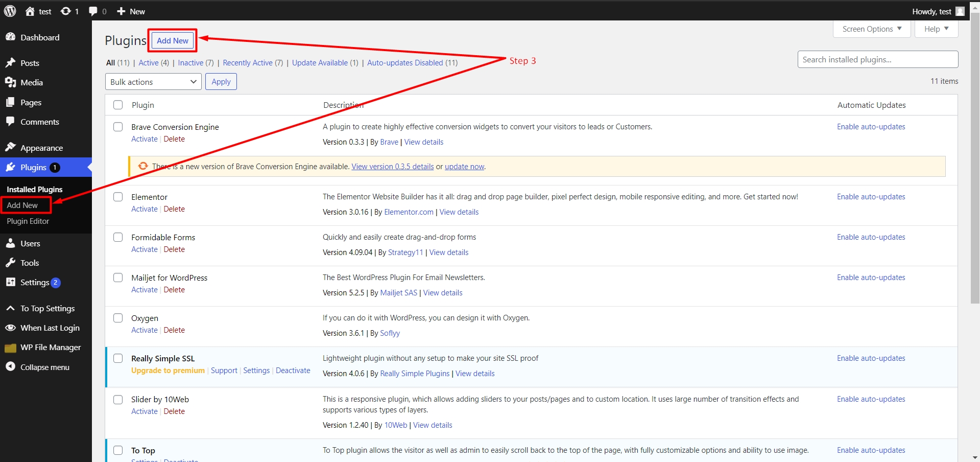
Task: Click the When Last Login eye icon
Action: 10,328
